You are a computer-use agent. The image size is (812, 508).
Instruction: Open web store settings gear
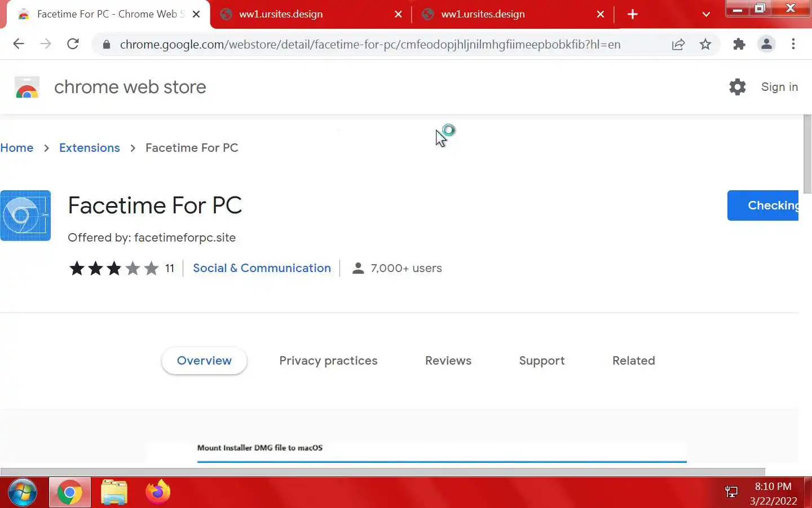pyautogui.click(x=738, y=87)
